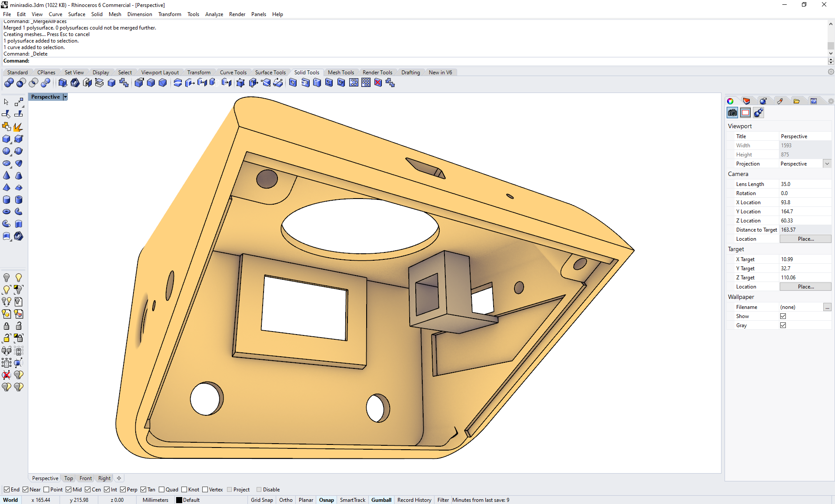The width and height of the screenshot is (835, 504).
Task: Select the Torus tool in the sidebar
Action: 7,212
